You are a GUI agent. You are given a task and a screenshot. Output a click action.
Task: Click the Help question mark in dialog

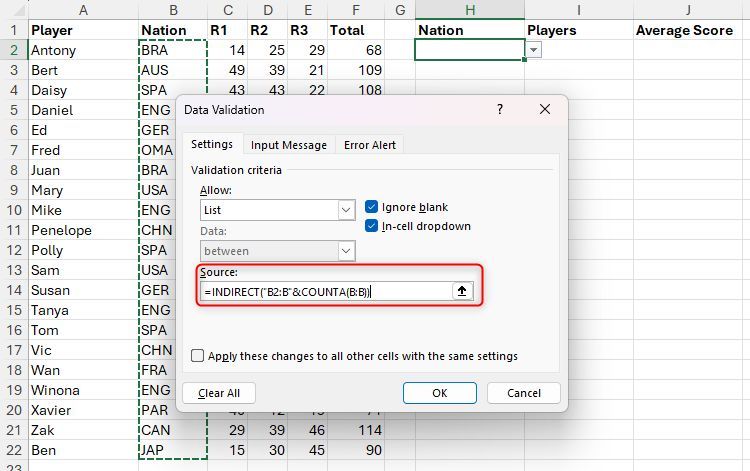point(500,109)
